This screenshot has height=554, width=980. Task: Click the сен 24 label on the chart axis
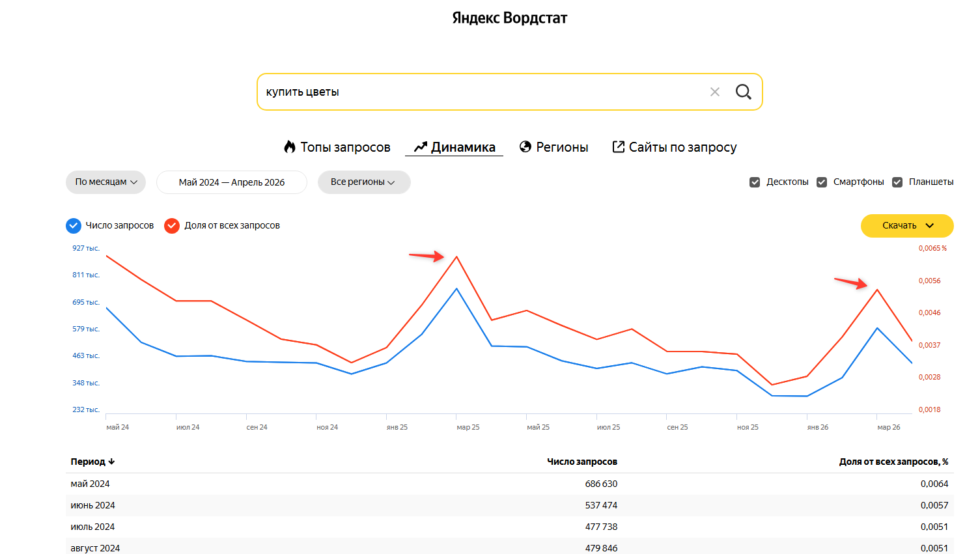[x=257, y=428]
